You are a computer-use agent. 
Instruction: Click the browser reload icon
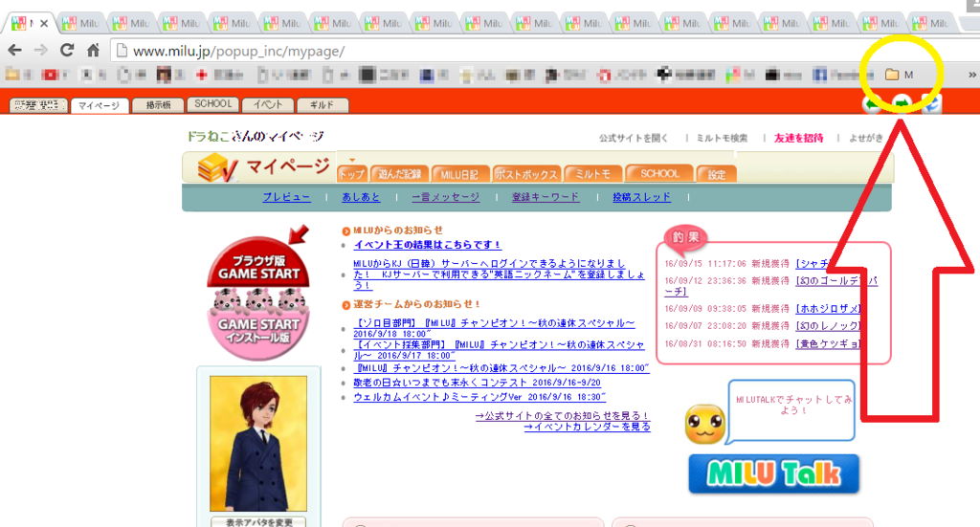(x=67, y=51)
